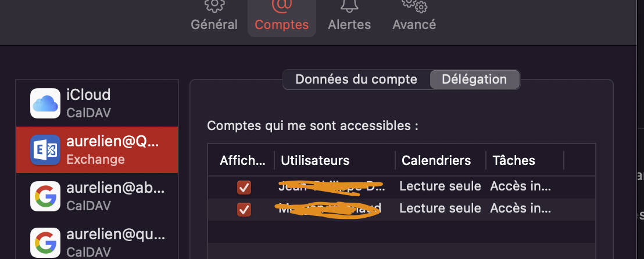
Task: Click the Google icon for aurelien@qu… account
Action: point(45,243)
